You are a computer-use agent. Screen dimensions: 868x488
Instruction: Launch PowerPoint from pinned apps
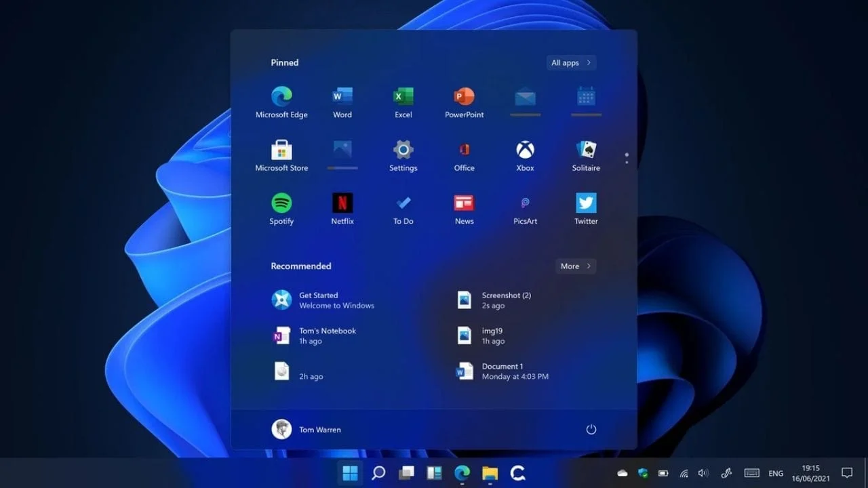tap(465, 102)
